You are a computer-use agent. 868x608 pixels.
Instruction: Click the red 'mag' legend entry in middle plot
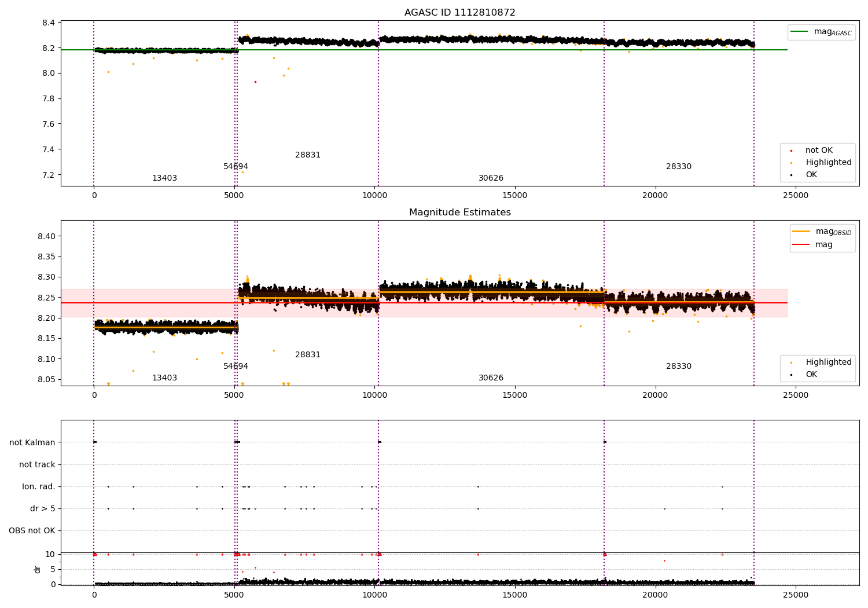(812, 245)
